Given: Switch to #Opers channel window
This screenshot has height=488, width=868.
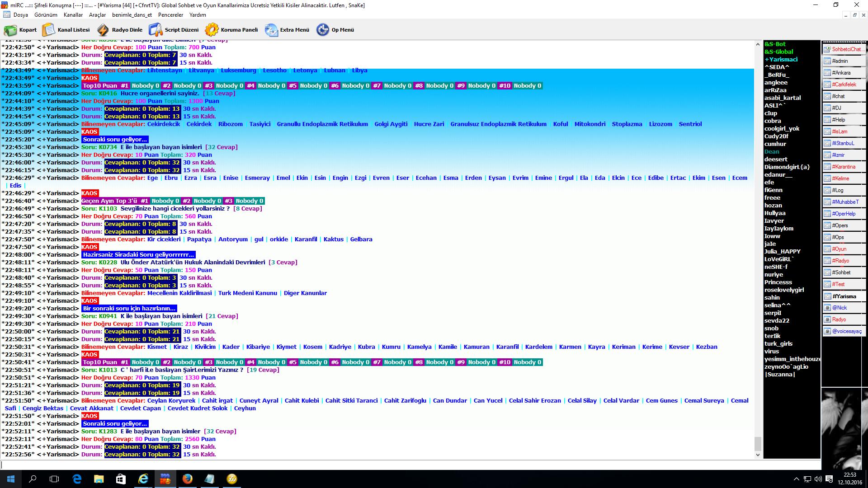Looking at the screenshot, I should coord(844,225).
